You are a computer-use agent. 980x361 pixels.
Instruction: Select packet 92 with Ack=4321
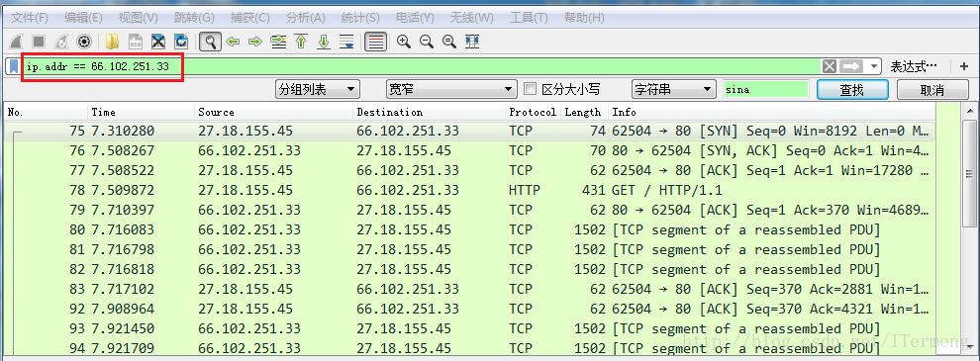[x=470, y=309]
